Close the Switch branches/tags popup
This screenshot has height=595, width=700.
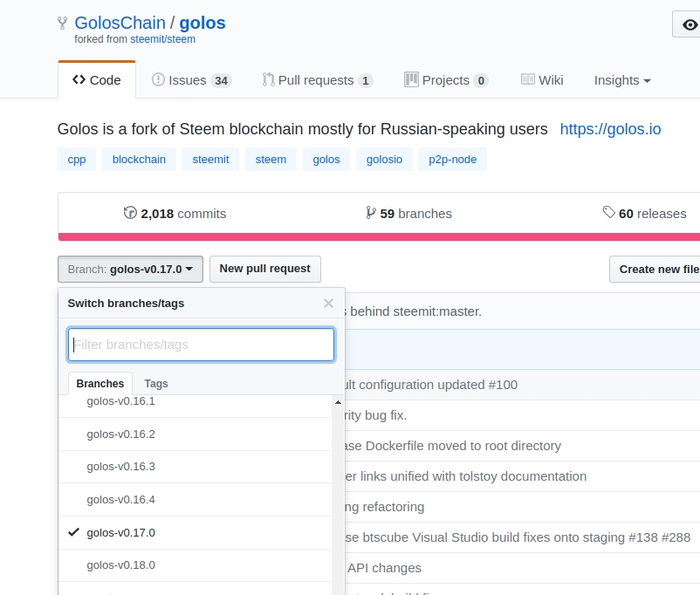[328, 304]
